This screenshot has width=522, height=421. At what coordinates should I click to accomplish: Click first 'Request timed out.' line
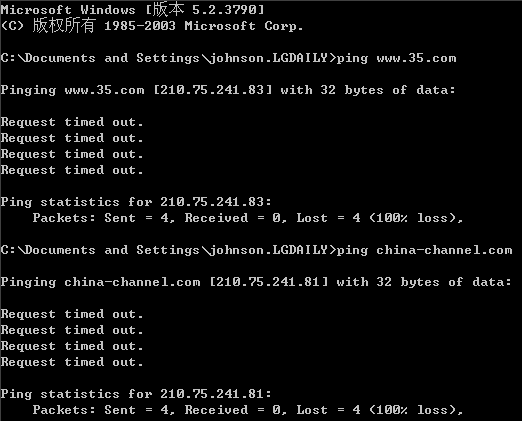click(x=72, y=122)
